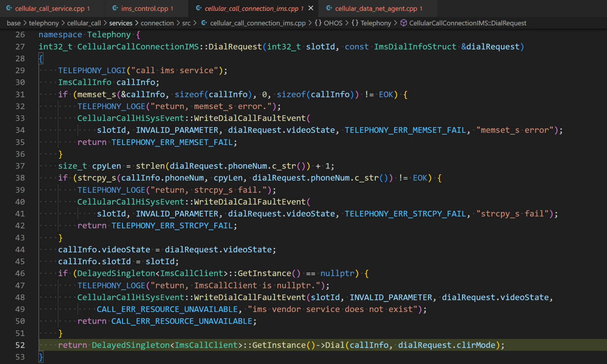Click '"return, ImsCallClient is nullptr."' string
This screenshot has width=607, height=364.
[x=236, y=285]
